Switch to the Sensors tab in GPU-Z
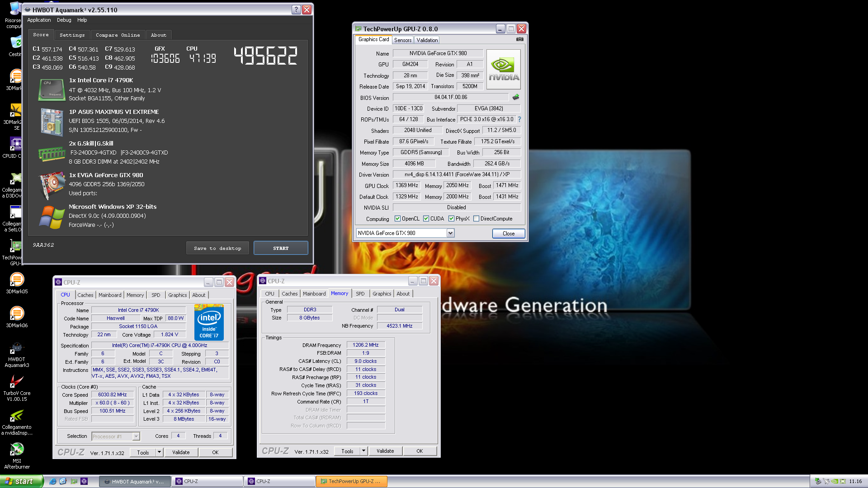Viewport: 868px width, 488px height. tap(403, 40)
